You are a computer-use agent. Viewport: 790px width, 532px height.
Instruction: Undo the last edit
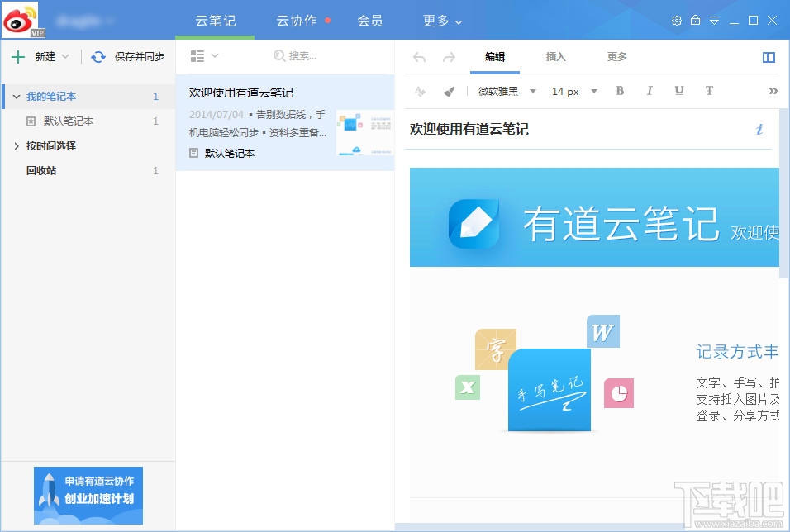pyautogui.click(x=419, y=58)
